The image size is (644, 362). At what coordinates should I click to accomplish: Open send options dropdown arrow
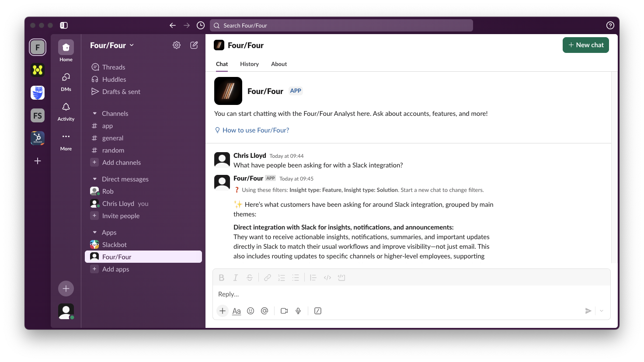click(602, 311)
